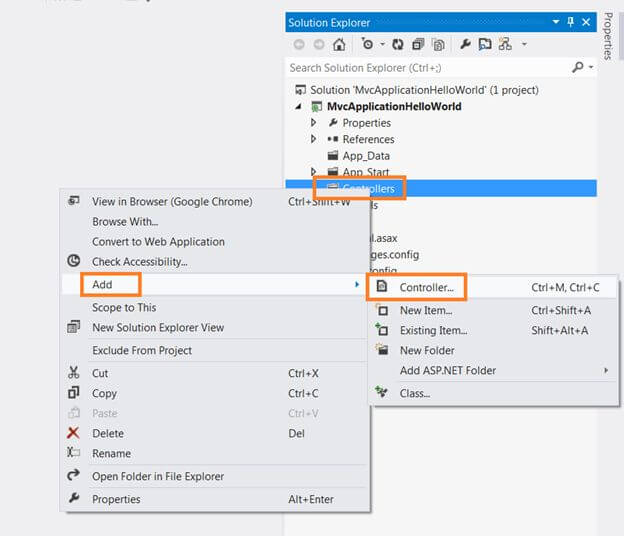Select the App_Start folder
Viewport: 624px width, 536px height.
tap(358, 172)
